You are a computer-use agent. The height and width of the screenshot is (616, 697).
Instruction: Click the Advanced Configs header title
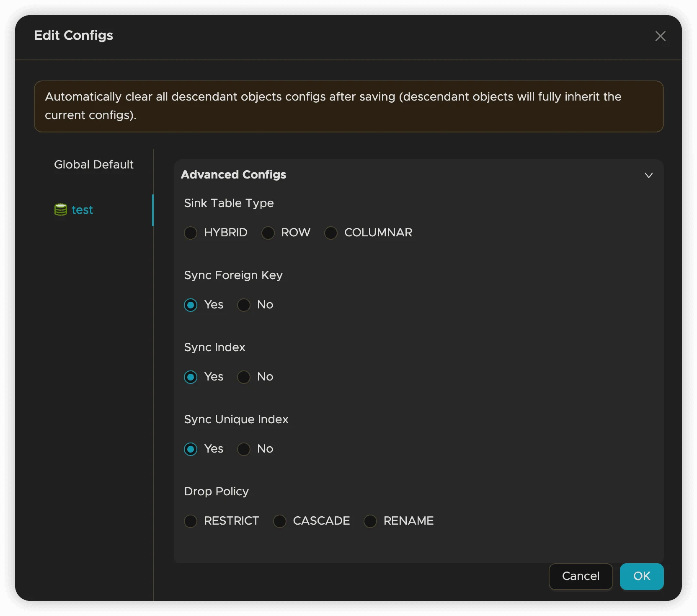(233, 174)
